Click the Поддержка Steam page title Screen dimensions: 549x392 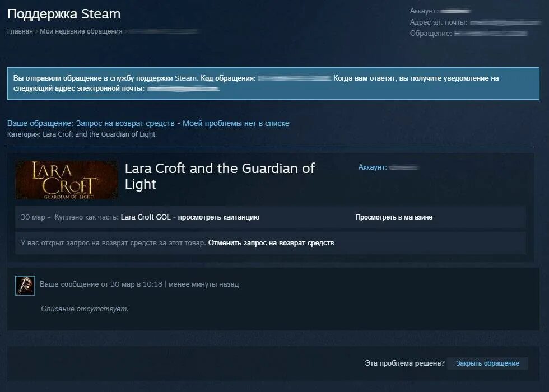click(64, 14)
